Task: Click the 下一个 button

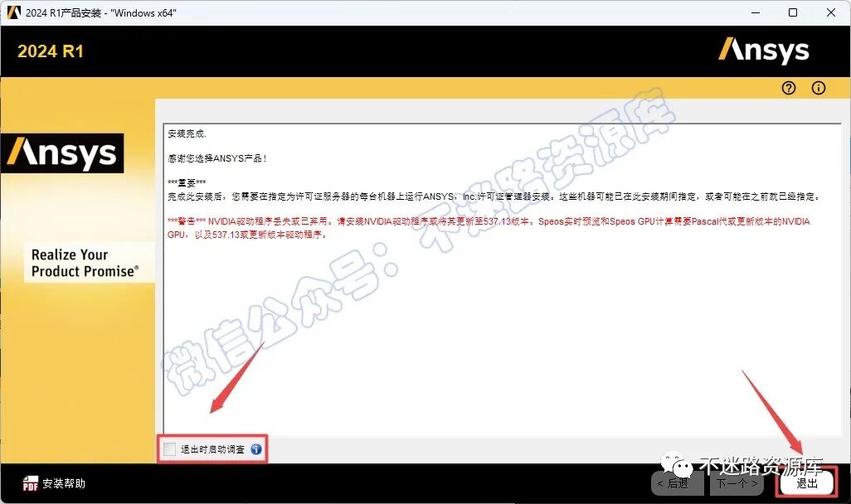Action: point(737,482)
